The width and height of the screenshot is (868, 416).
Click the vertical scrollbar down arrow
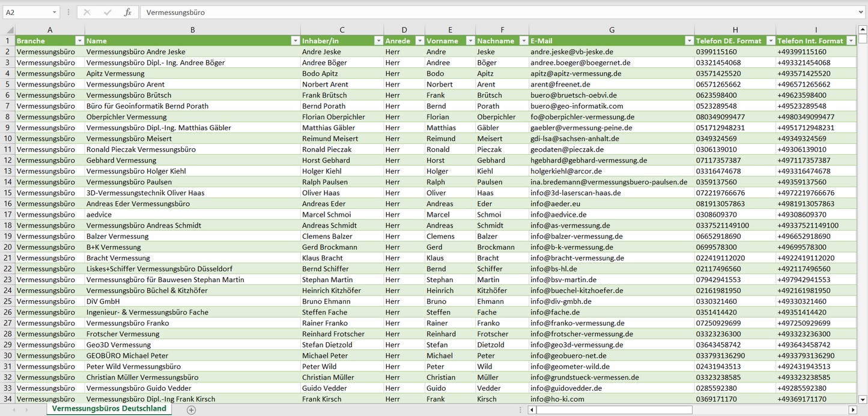[863, 399]
